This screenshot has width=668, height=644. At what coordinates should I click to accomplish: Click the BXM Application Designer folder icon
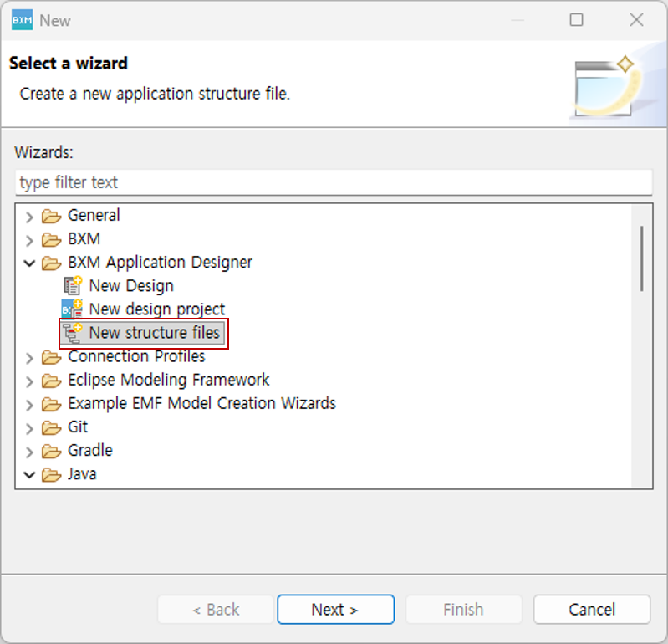coord(52,263)
